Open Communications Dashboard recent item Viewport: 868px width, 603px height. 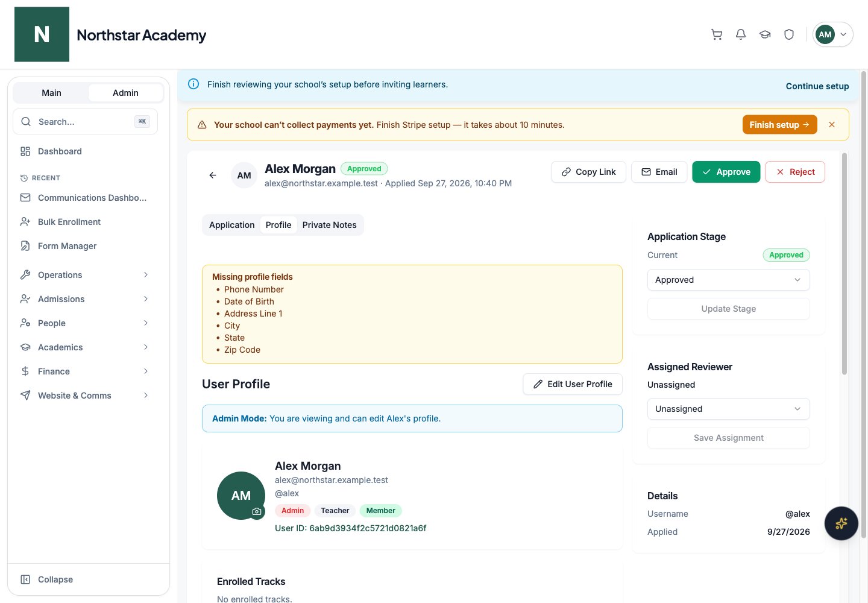click(x=86, y=198)
